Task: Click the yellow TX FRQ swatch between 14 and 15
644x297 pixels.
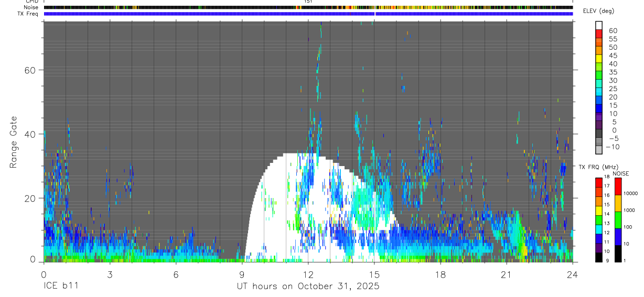Action: point(599,211)
